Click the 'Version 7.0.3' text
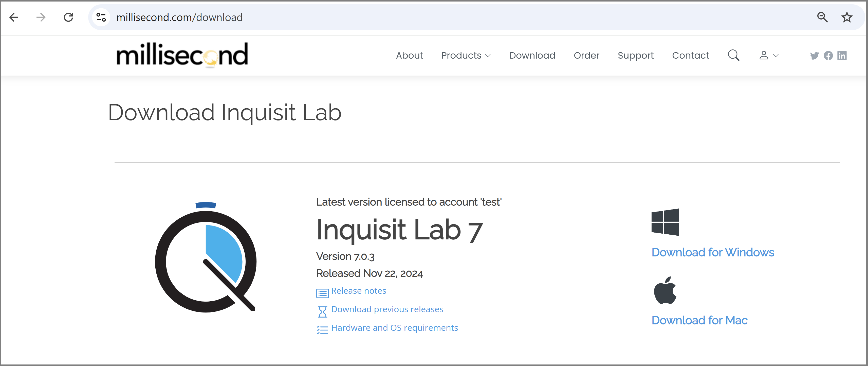This screenshot has width=868, height=366. tap(345, 257)
